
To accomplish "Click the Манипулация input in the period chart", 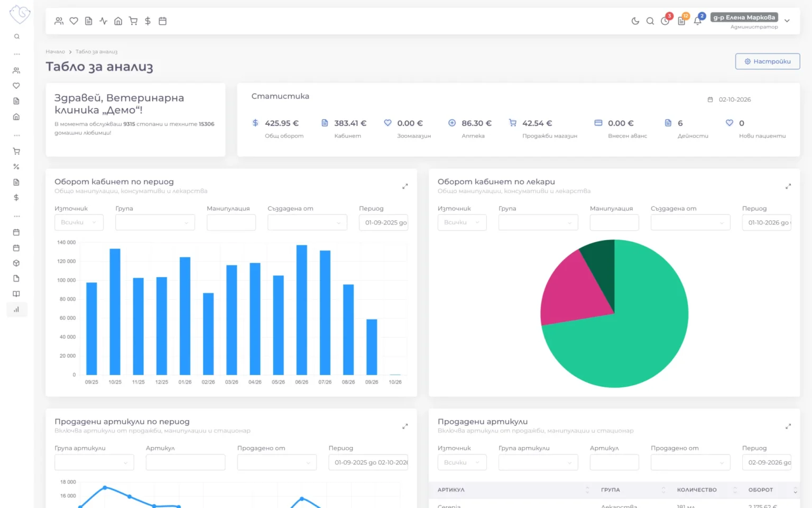I will [231, 222].
